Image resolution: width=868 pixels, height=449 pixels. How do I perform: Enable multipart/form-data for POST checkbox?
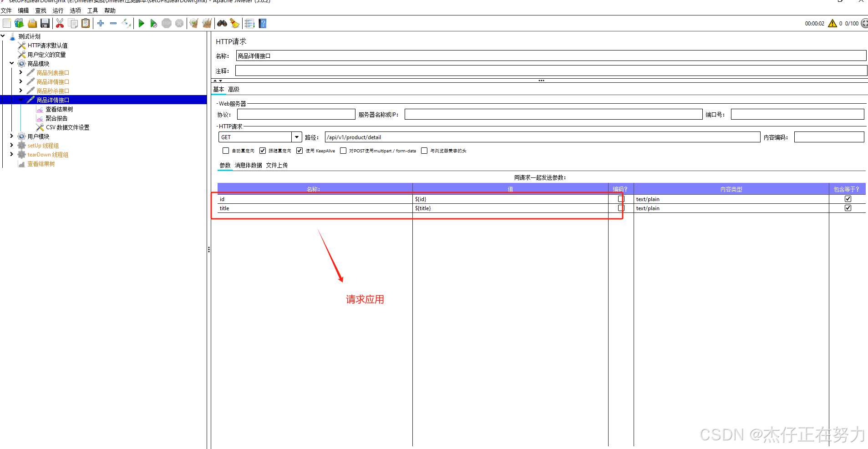(343, 151)
